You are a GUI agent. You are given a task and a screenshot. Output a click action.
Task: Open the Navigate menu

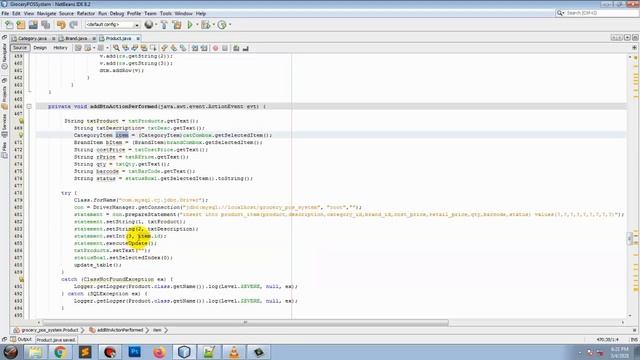[47, 13]
